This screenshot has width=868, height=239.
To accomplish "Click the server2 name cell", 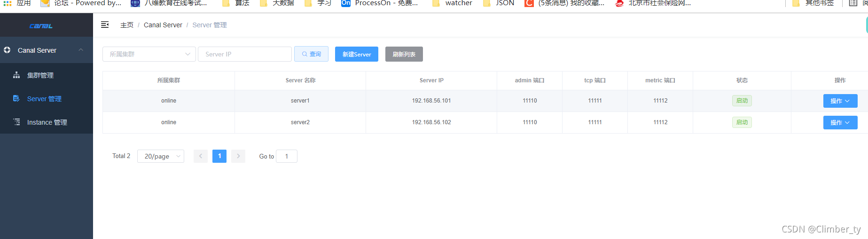I will pyautogui.click(x=300, y=122).
